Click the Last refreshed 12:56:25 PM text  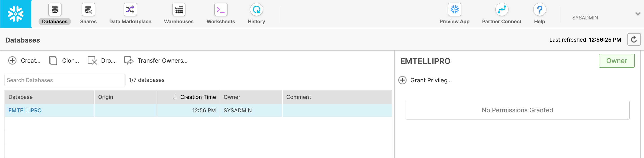click(x=585, y=40)
